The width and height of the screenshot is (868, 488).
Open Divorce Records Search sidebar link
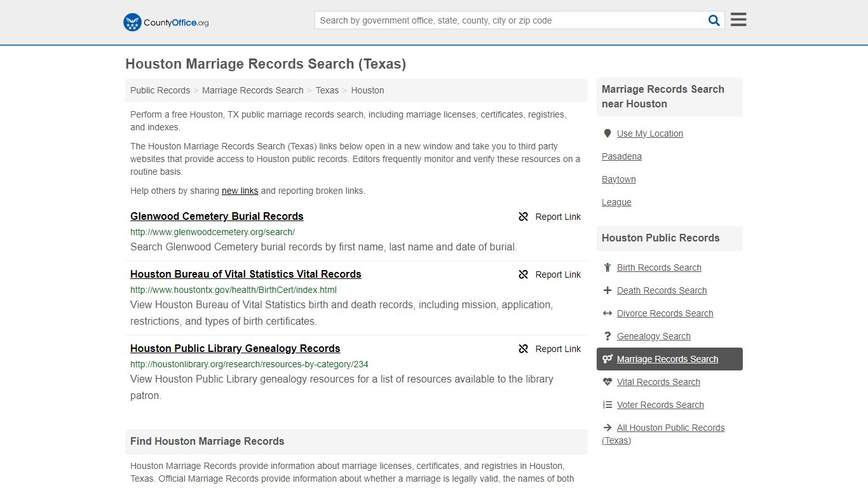[665, 313]
